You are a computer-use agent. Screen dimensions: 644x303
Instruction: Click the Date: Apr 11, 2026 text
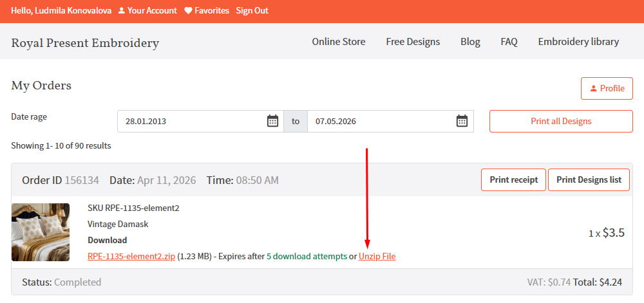click(153, 180)
